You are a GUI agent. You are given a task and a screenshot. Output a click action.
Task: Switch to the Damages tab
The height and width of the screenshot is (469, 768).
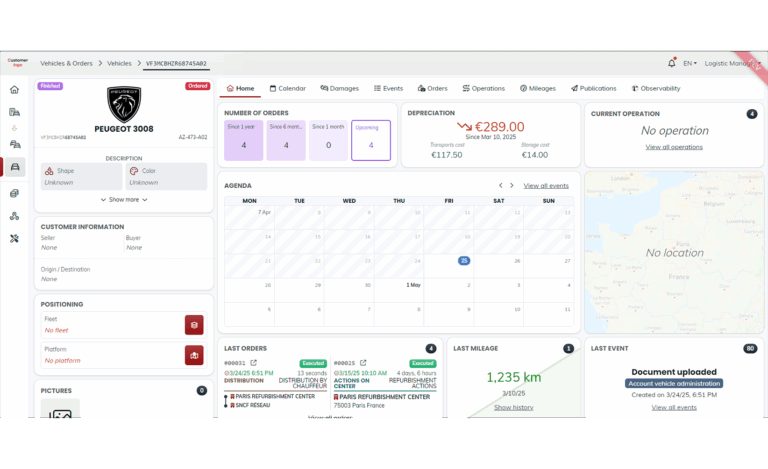pyautogui.click(x=339, y=88)
